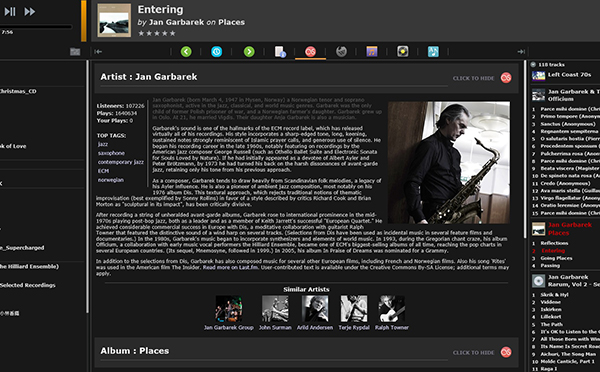Image resolution: width=600 pixels, height=372 pixels.
Task: Click the 'John Surman' name link
Action: pos(275,327)
